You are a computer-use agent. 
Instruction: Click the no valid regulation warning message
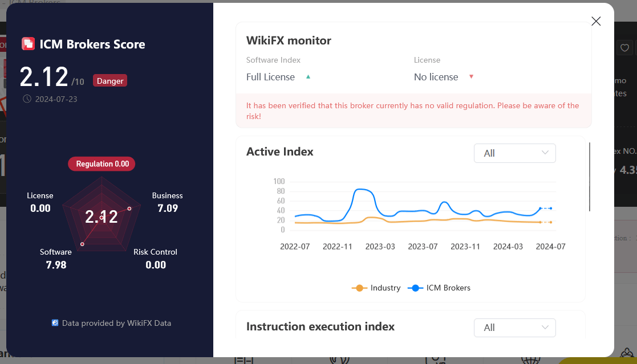[x=412, y=111]
